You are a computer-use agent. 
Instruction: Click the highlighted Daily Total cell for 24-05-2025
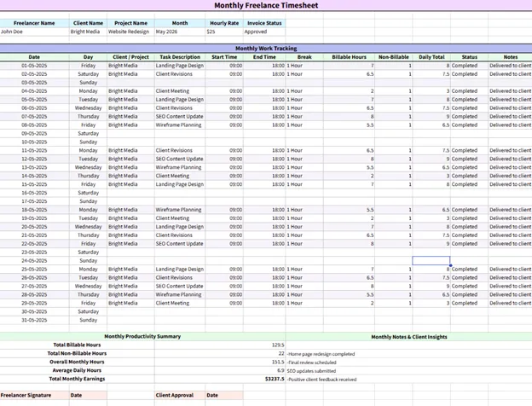(431, 261)
